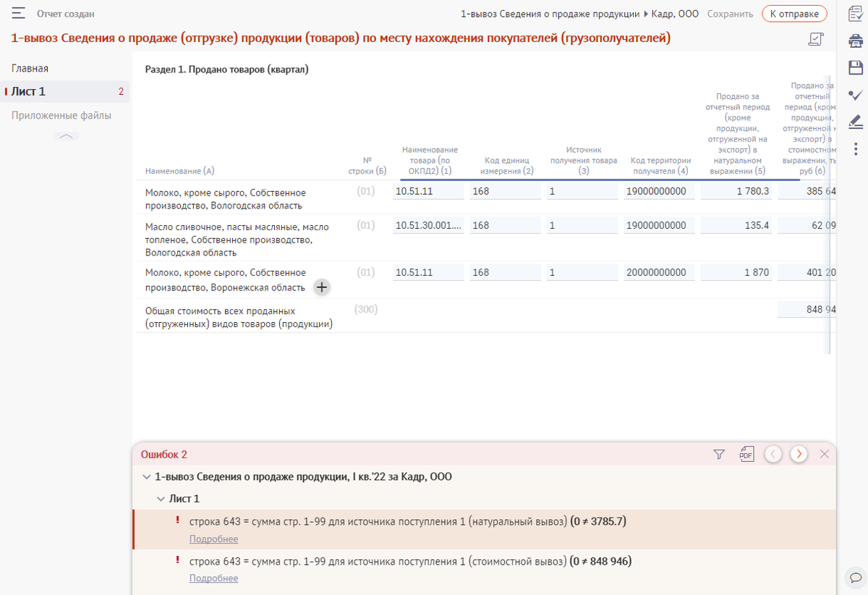Close the errors panel with X
Viewport: 868px width, 595px height.
[825, 455]
